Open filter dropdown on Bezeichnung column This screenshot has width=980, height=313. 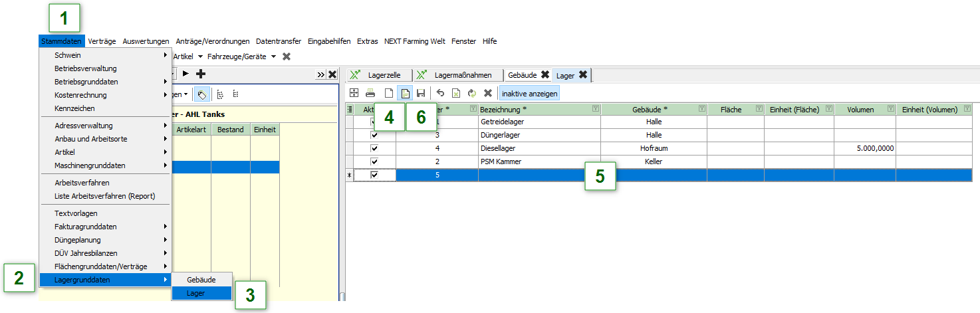(x=595, y=108)
